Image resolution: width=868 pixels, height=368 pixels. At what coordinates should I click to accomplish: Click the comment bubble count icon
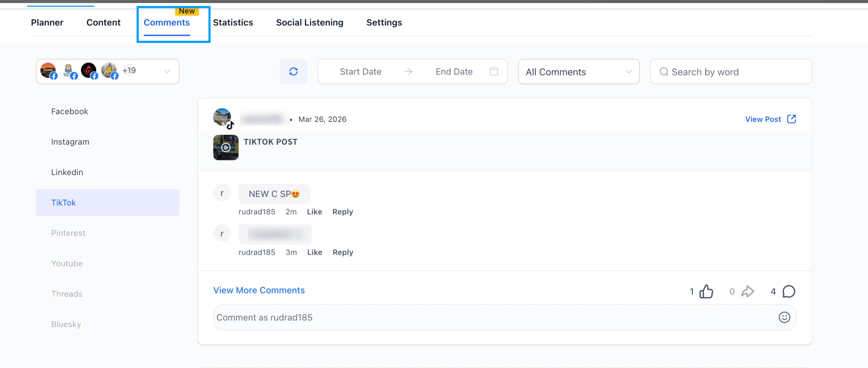point(789,291)
